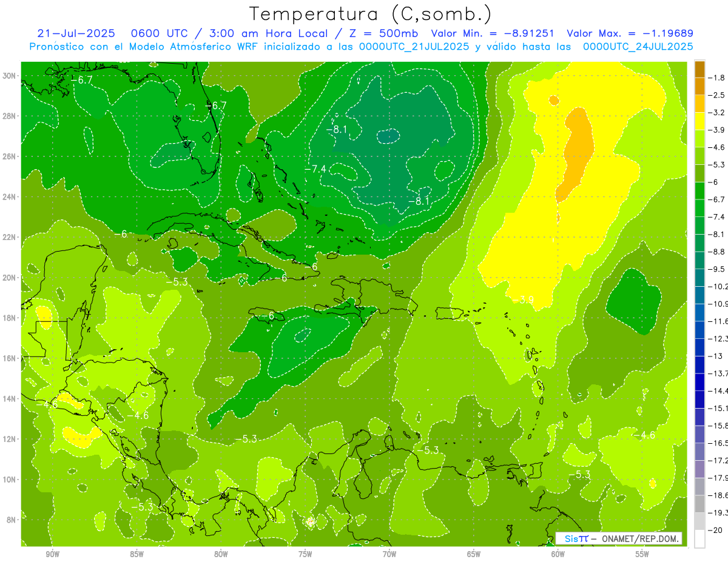
Task: Click the 55W longitude axis label
Action: [642, 554]
